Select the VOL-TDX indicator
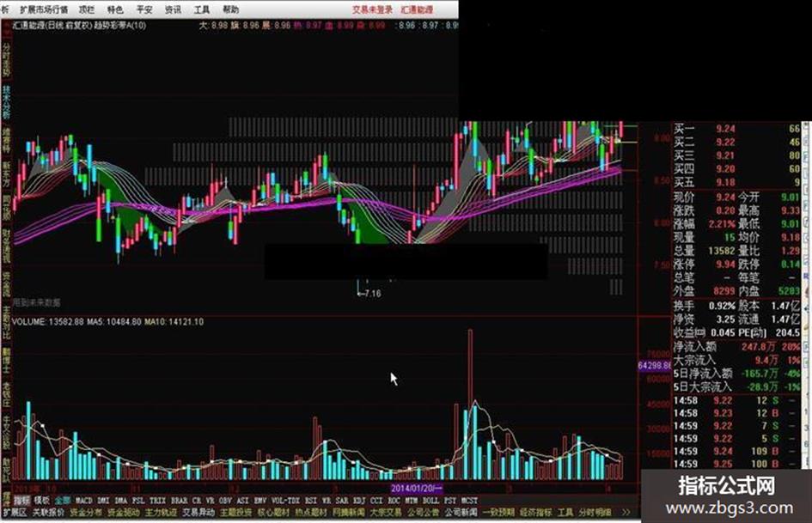 285,501
